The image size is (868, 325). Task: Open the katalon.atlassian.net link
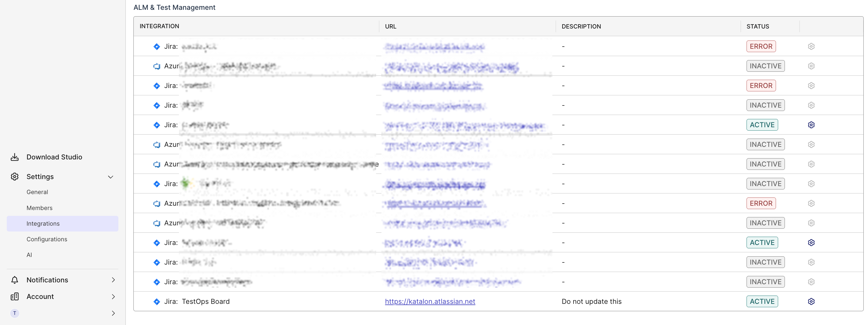pos(430,302)
